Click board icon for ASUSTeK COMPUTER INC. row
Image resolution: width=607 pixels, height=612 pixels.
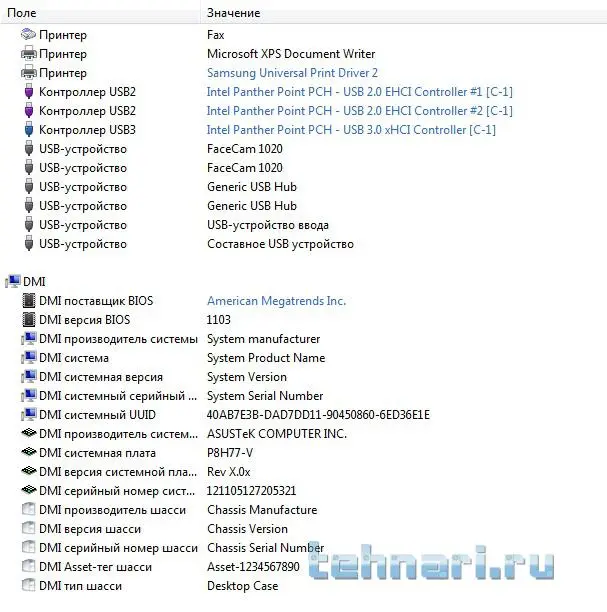(x=29, y=433)
